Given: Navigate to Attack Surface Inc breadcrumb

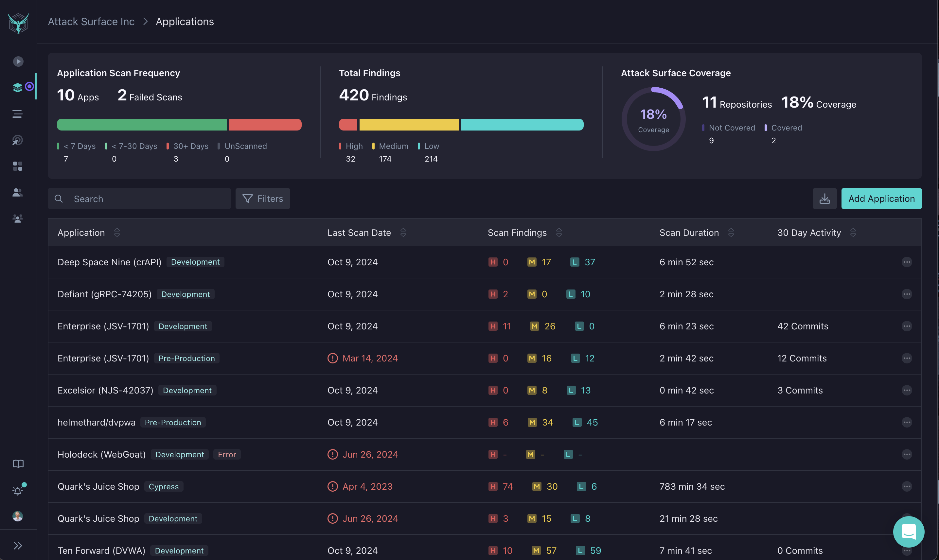Looking at the screenshot, I should point(91,22).
